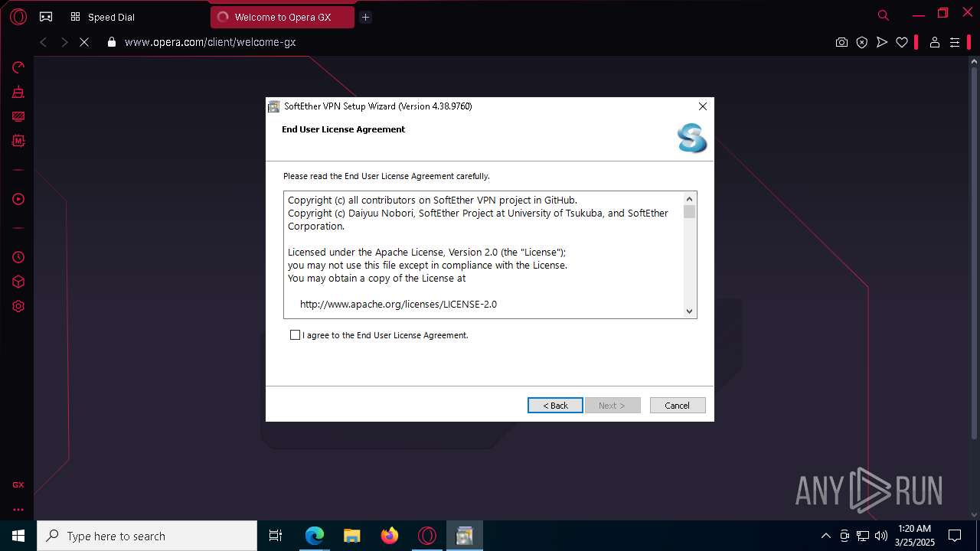Open Firefox from taskbar
Image resolution: width=980 pixels, height=551 pixels.
389,536
